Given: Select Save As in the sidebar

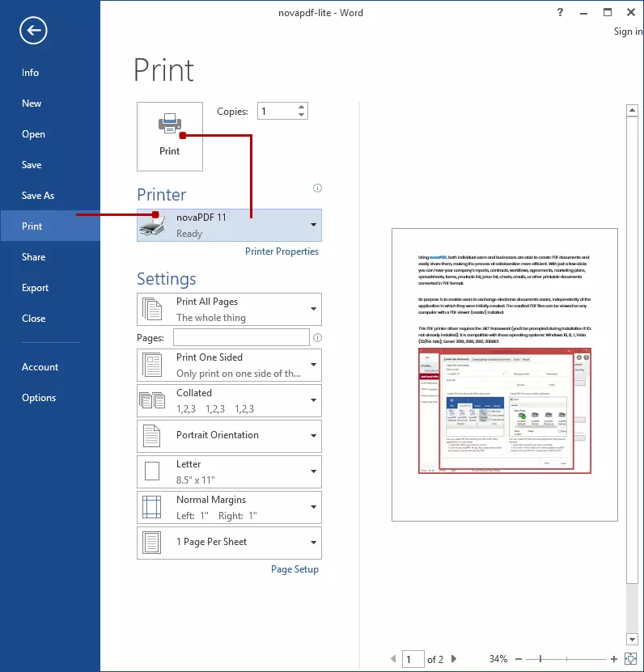Looking at the screenshot, I should click(x=38, y=196).
